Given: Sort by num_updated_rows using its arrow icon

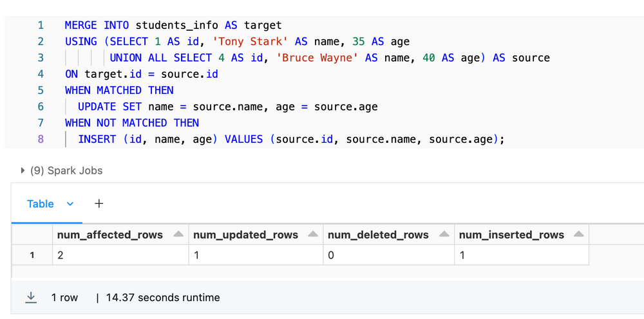Looking at the screenshot, I should click(313, 235).
